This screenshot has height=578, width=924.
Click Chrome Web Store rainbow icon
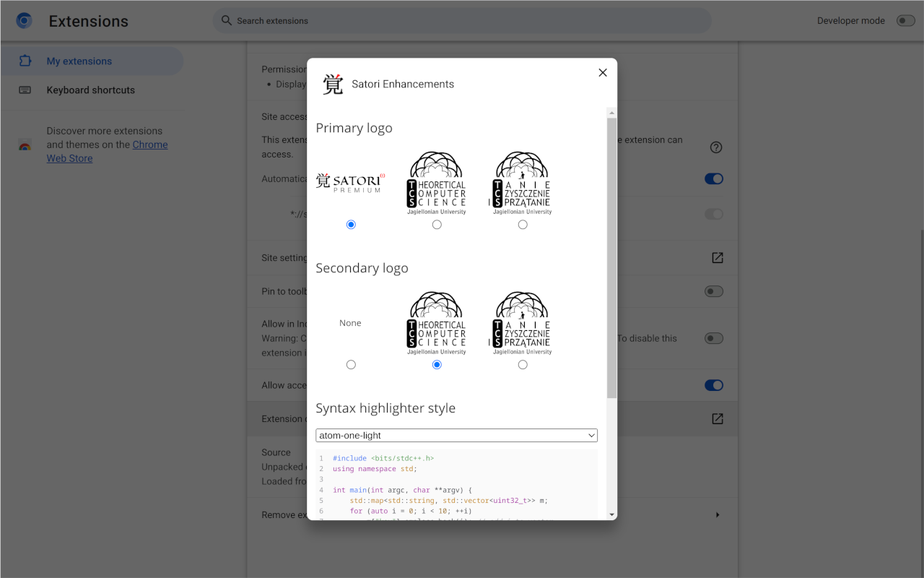(25, 144)
